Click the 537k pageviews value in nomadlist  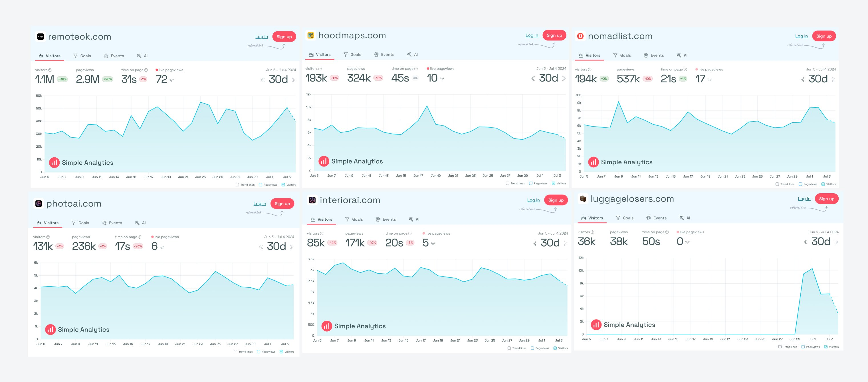(628, 79)
